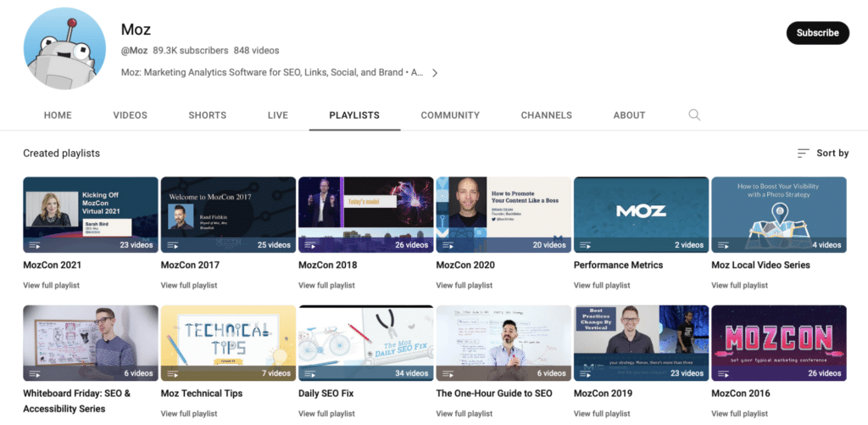
Task: Open the Whiteboard Friday SEO & Accessibility thumbnail
Action: pos(91,343)
